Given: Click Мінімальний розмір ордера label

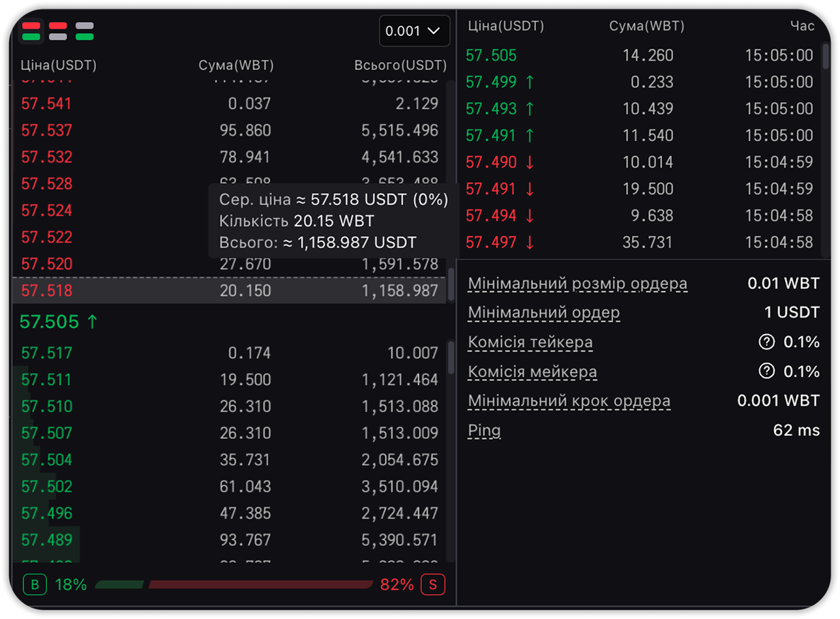Looking at the screenshot, I should coord(577,284).
